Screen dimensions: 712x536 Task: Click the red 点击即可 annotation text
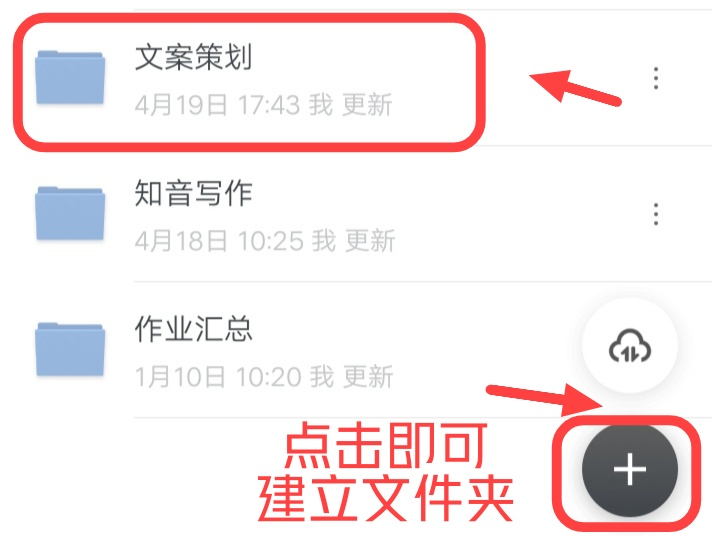click(386, 445)
